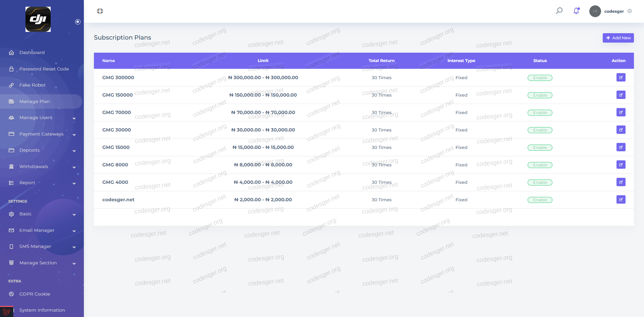Open Password Reset Code page
The image size is (644, 317).
(44, 69)
